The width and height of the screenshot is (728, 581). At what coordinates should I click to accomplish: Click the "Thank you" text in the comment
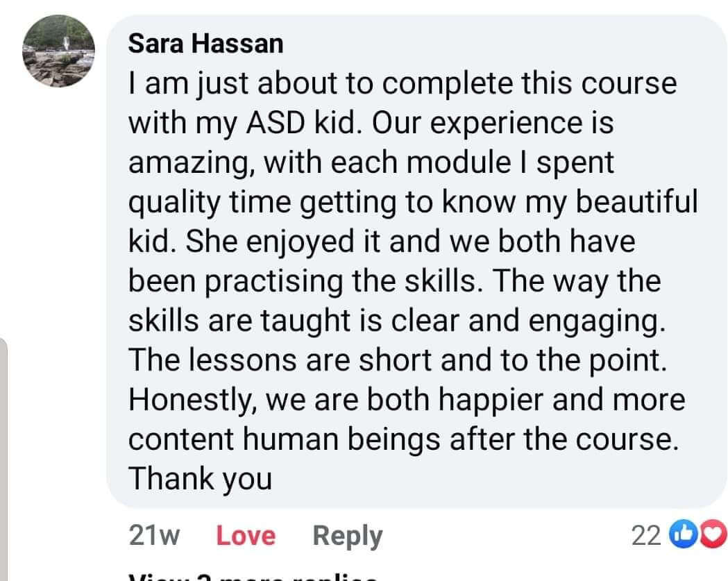[x=201, y=478]
